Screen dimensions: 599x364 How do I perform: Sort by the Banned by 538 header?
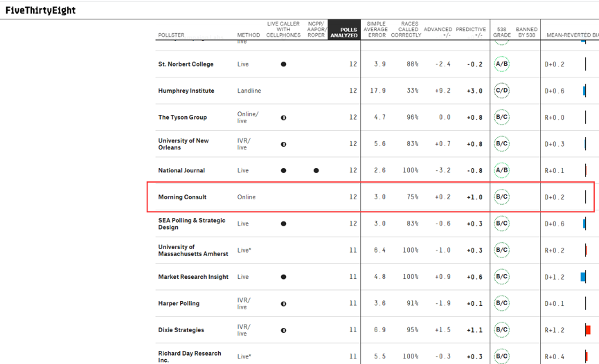526,32
